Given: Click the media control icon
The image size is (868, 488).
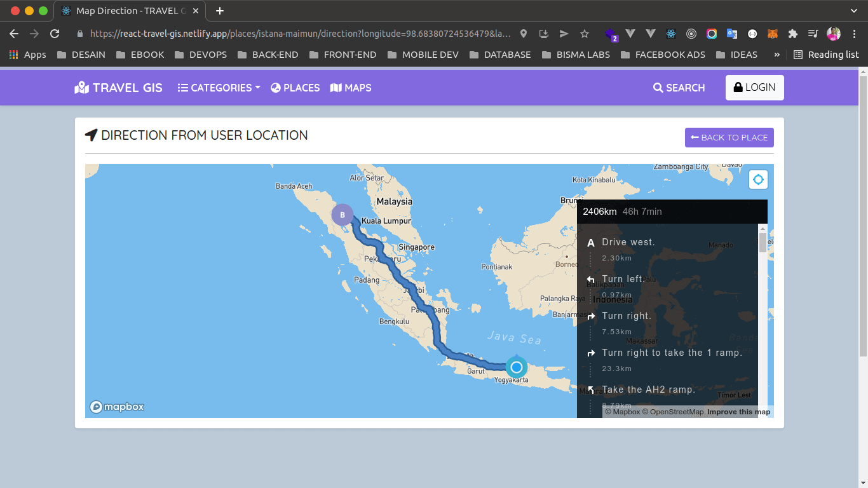Looking at the screenshot, I should [813, 34].
